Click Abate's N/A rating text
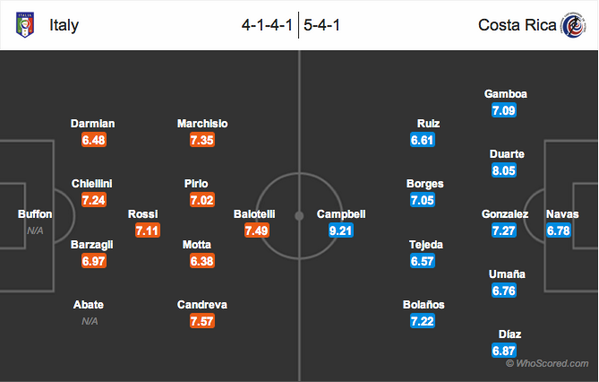Viewport: 599px width, 382px height. point(90,321)
